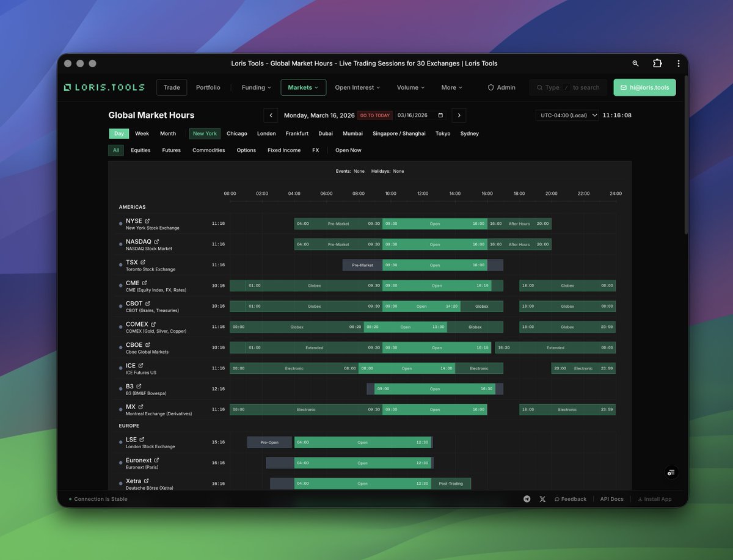Screen dimensions: 733x560
Task: Toggle the FX filter
Action: click(316, 150)
